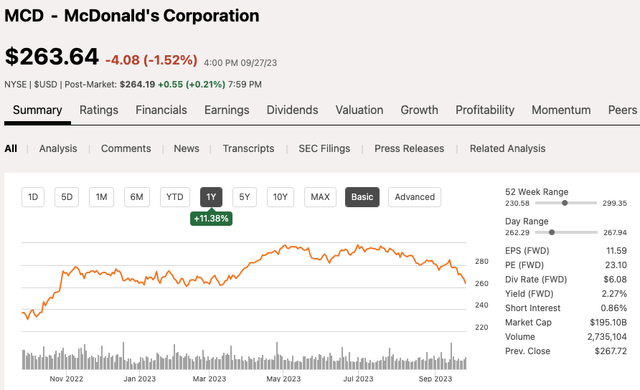Open Related Analysis filter

[x=507, y=148]
